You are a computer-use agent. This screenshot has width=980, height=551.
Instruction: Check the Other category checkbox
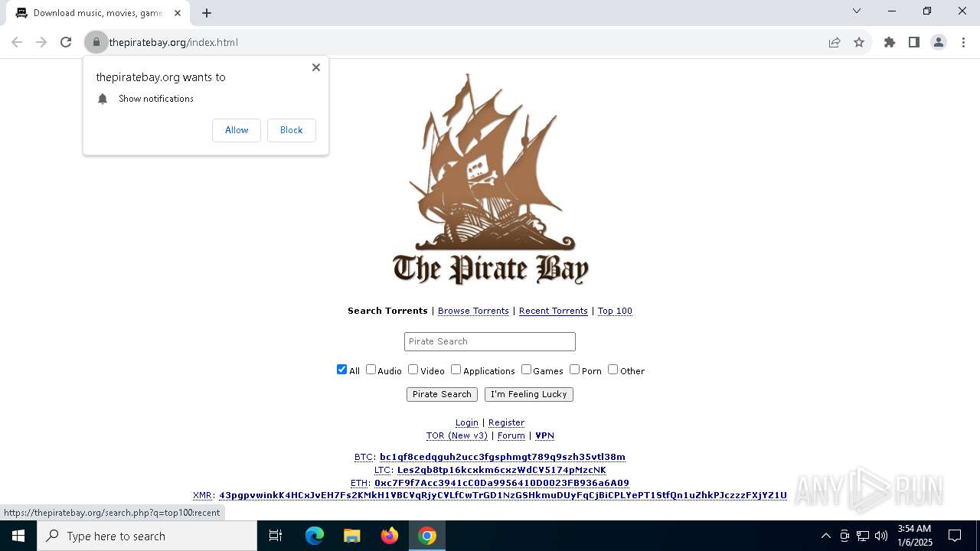point(613,370)
